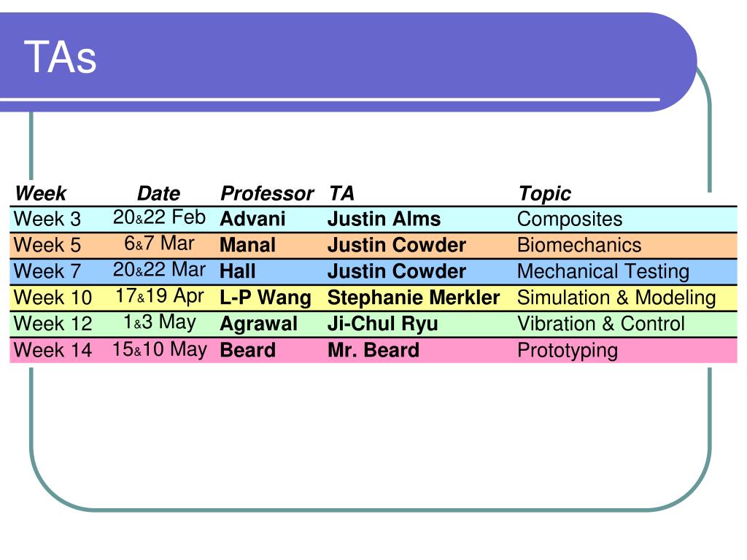This screenshot has height=560, width=747.
Task: Click the Week 14 cell in pink row
Action: 53,350
